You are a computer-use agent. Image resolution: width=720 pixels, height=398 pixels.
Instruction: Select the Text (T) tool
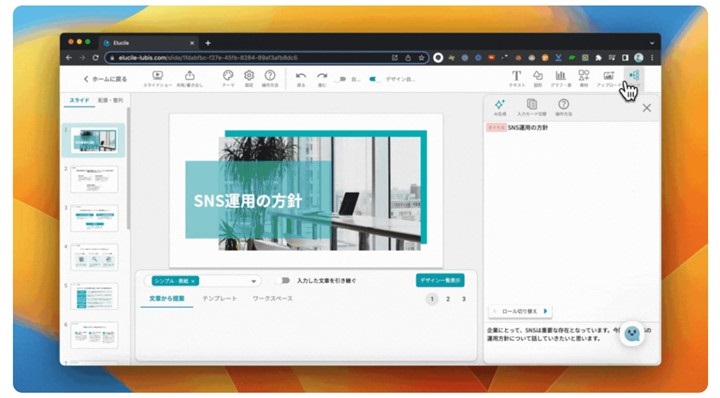tap(517, 79)
